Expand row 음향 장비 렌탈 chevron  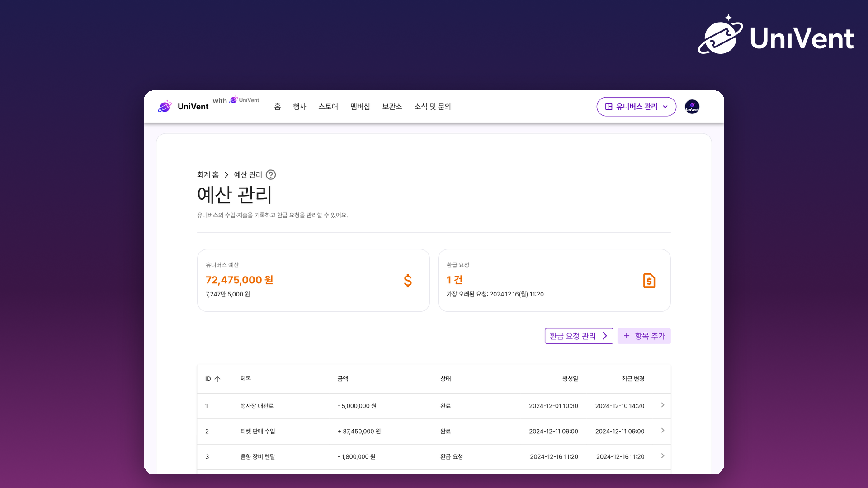[x=663, y=456]
